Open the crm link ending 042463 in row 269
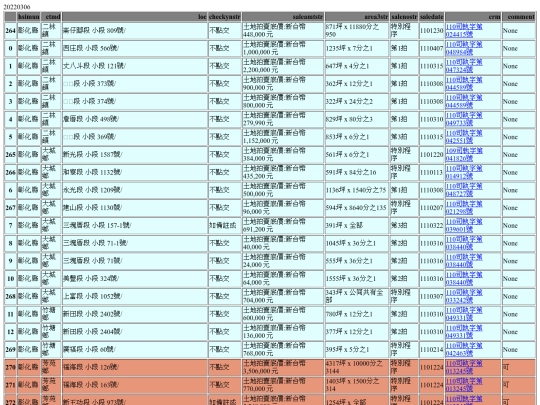Screen dimensions: 540x405 coord(464,350)
